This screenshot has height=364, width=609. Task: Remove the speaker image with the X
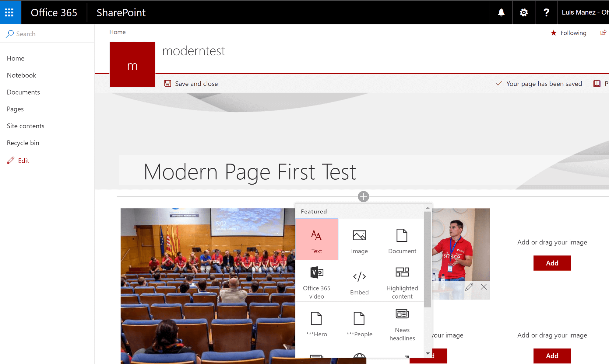[x=484, y=286]
